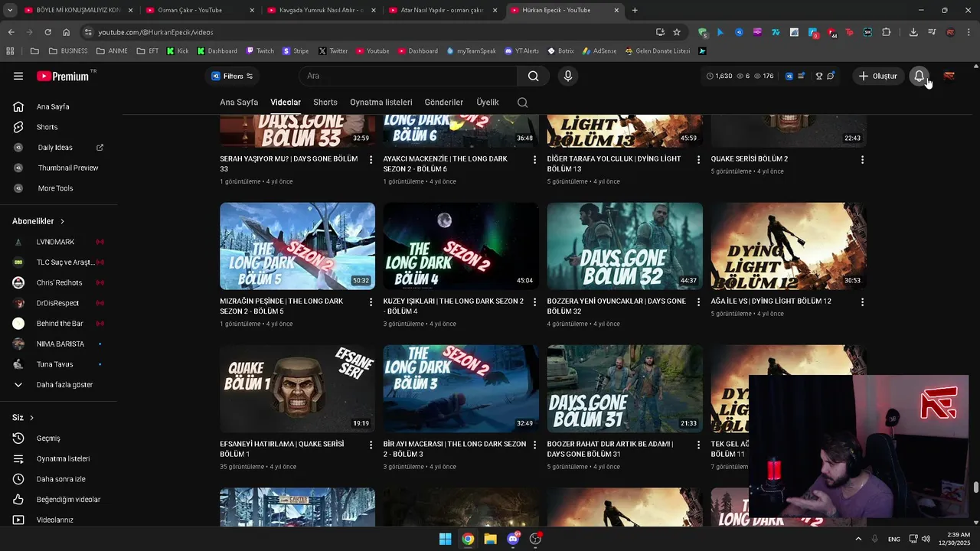
Task: Open Gönderiler channel tab
Action: (444, 103)
